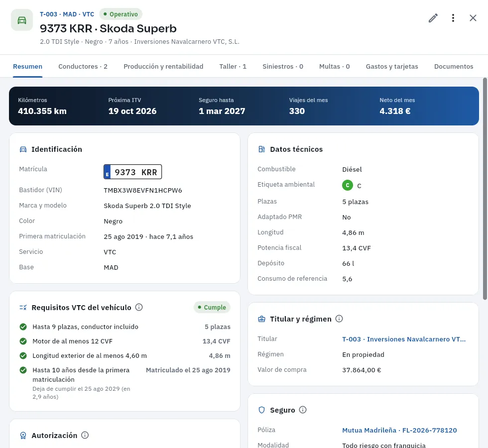
Task: Click the green C environmental label badge
Action: coord(348,185)
